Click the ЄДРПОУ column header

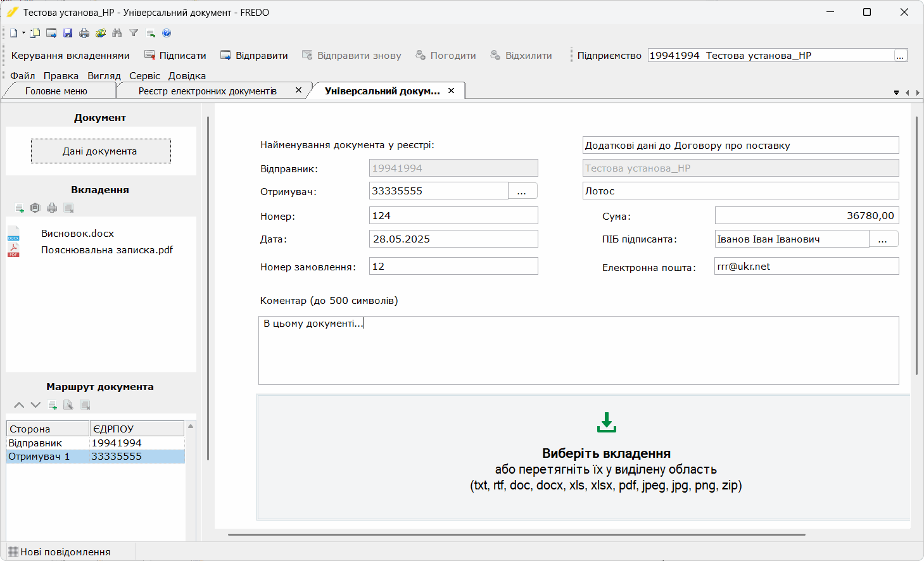point(137,429)
